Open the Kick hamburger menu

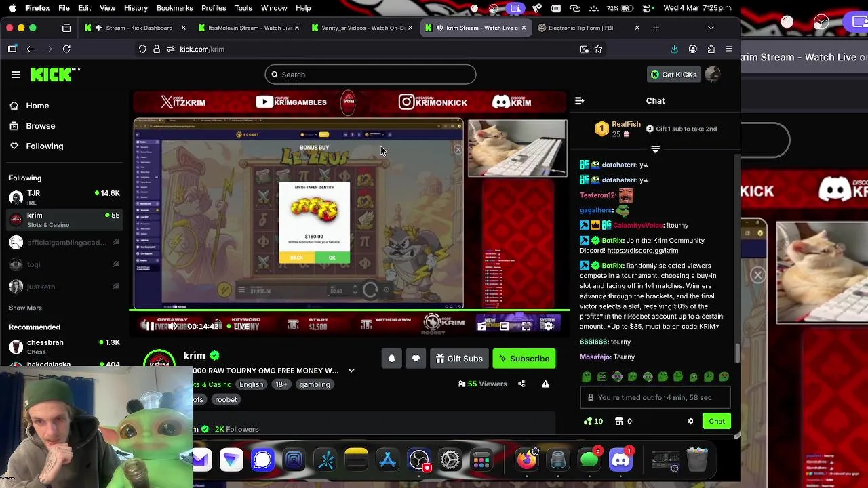coord(16,75)
